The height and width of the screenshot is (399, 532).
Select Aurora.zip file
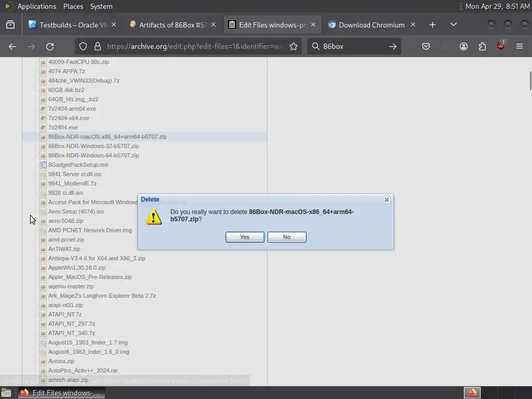(61, 361)
